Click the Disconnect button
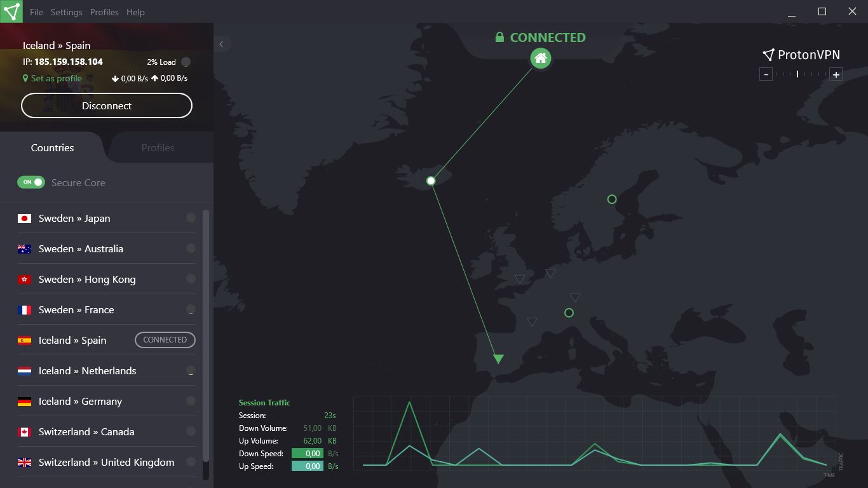 click(x=106, y=105)
